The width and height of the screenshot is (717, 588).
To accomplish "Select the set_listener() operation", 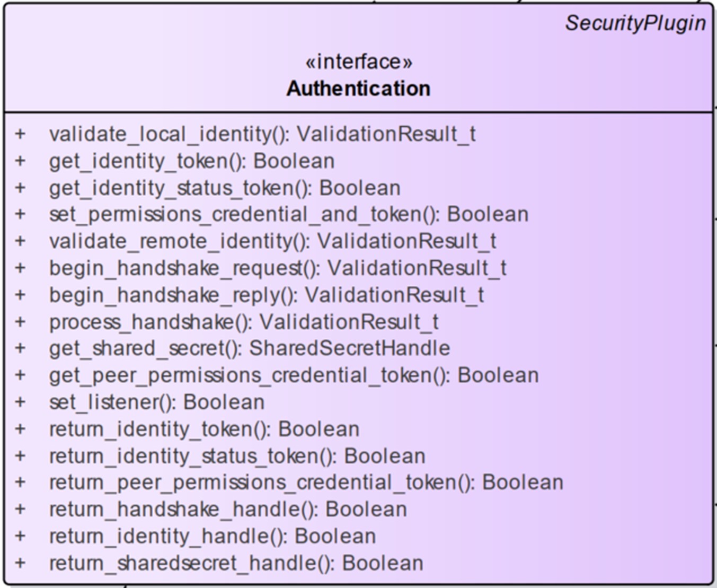I will coord(156,402).
